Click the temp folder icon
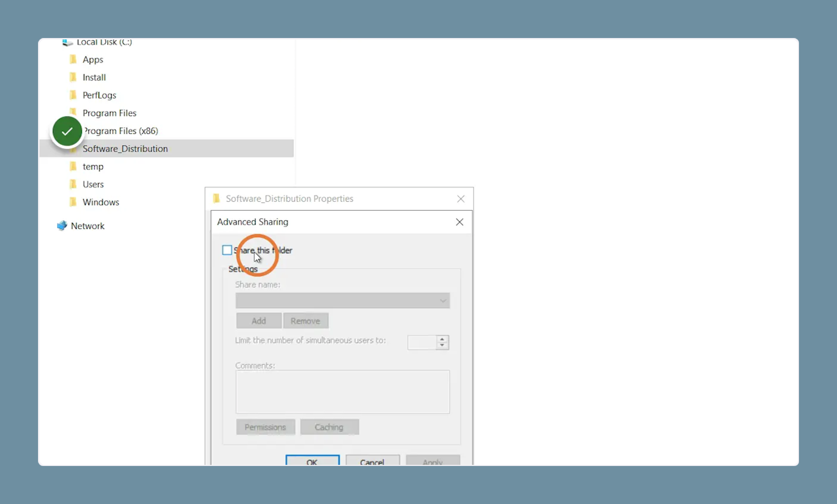The height and width of the screenshot is (504, 837). 73,166
